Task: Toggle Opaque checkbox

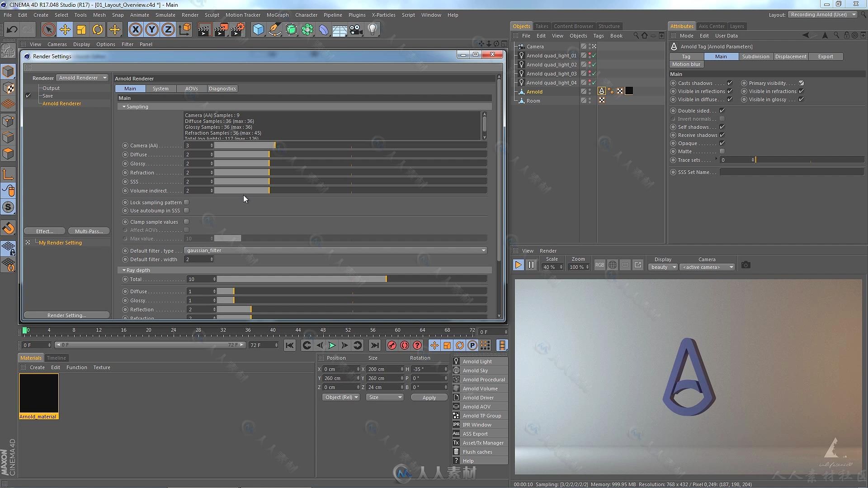Action: (722, 143)
